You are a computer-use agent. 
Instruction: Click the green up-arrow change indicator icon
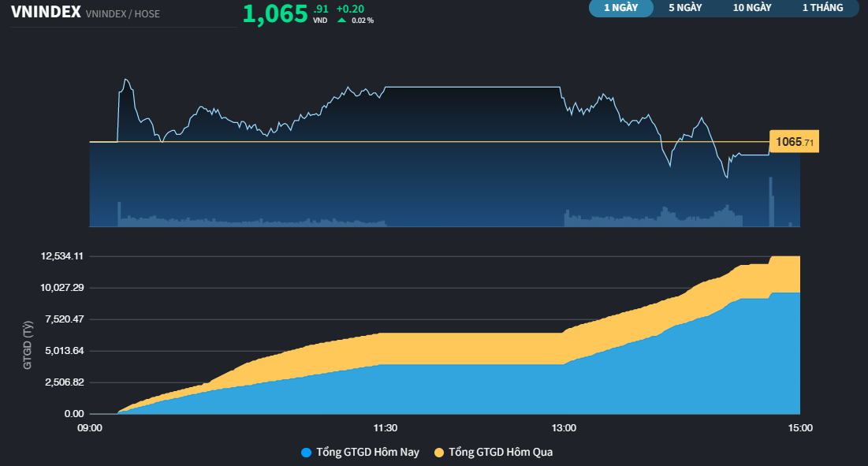pyautogui.click(x=341, y=21)
